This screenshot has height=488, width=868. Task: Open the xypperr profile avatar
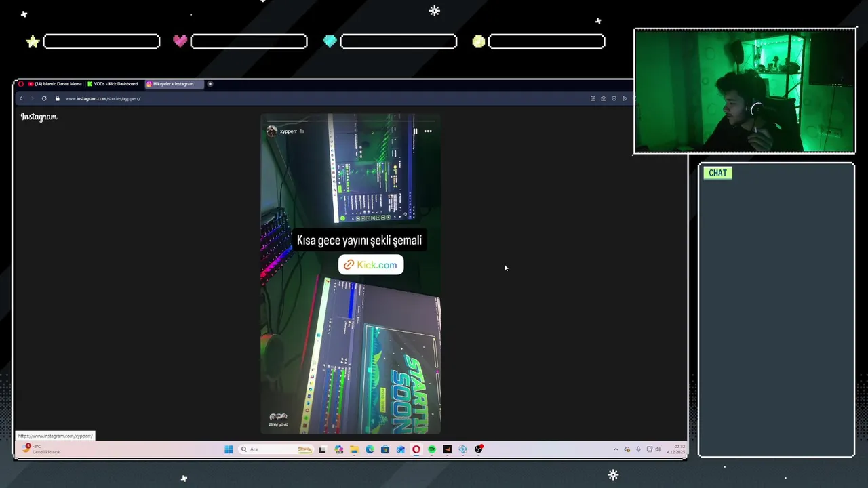point(272,131)
